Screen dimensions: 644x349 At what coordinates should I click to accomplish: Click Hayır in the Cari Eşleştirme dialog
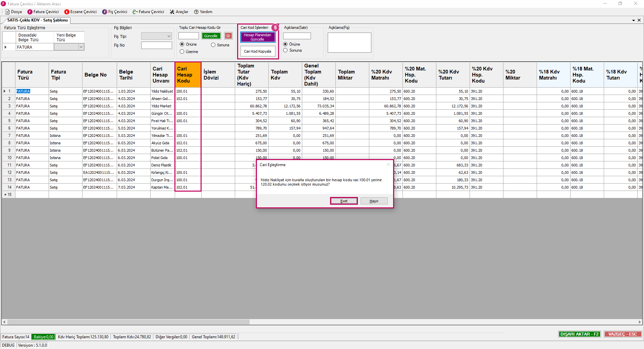click(374, 201)
